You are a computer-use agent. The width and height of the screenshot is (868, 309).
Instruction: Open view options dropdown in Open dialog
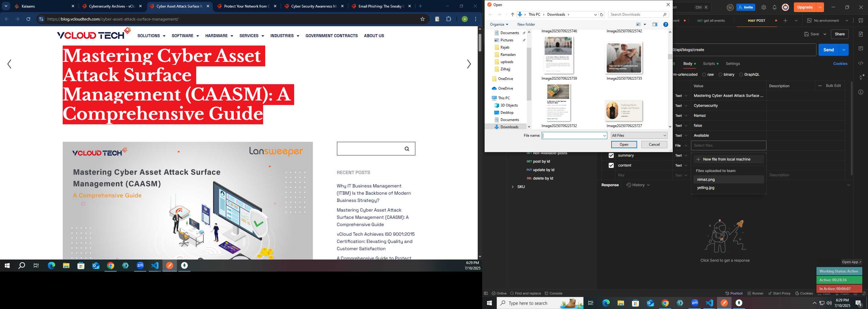coord(645,24)
